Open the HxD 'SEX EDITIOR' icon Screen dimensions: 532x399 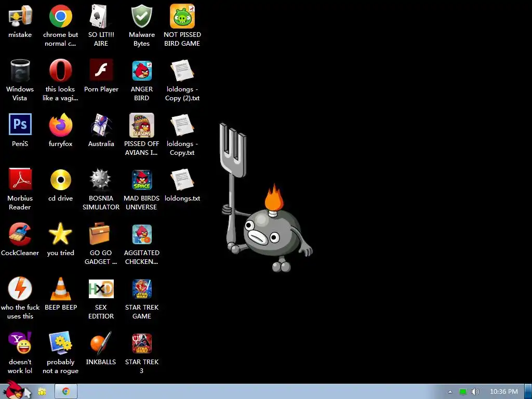click(101, 289)
